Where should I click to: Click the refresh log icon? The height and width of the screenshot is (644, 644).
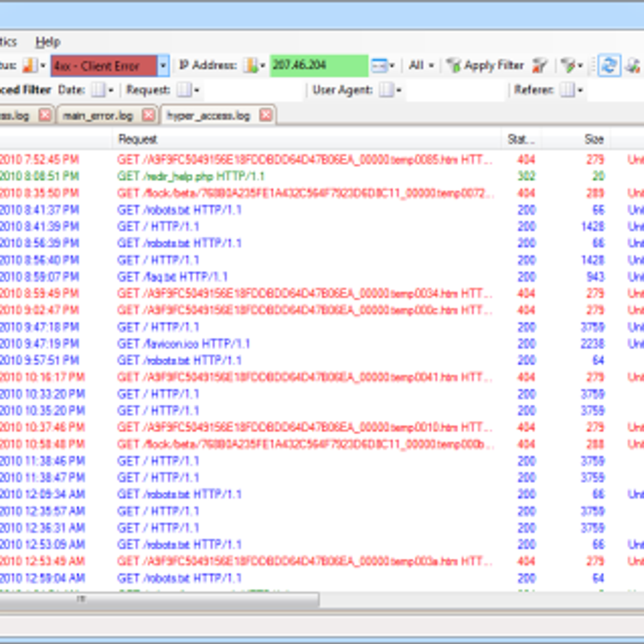(609, 66)
